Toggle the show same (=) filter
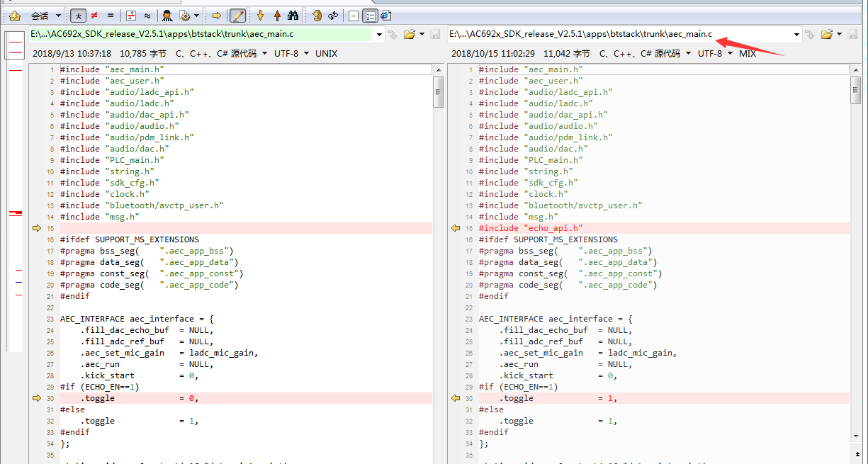The width and height of the screenshot is (868, 464). (x=110, y=15)
